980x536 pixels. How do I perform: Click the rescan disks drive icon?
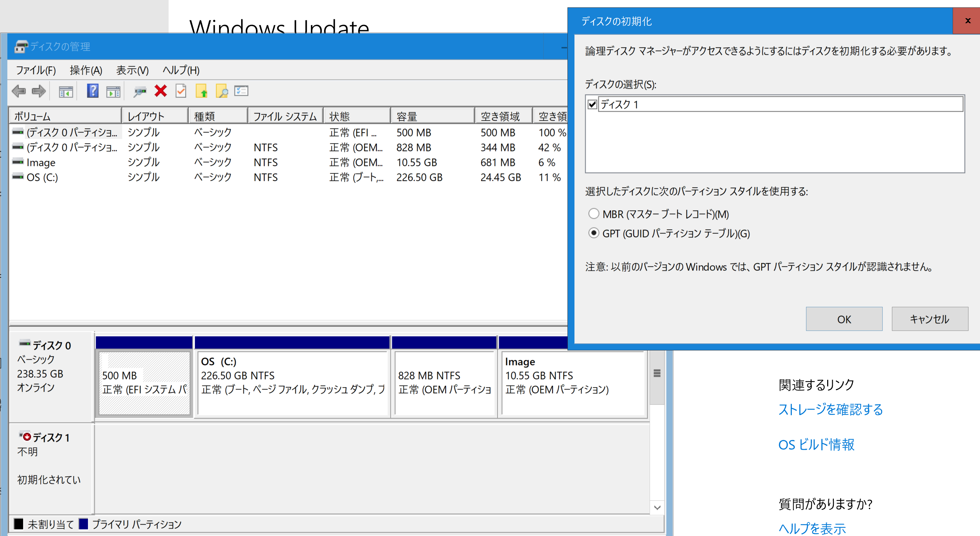coord(139,91)
